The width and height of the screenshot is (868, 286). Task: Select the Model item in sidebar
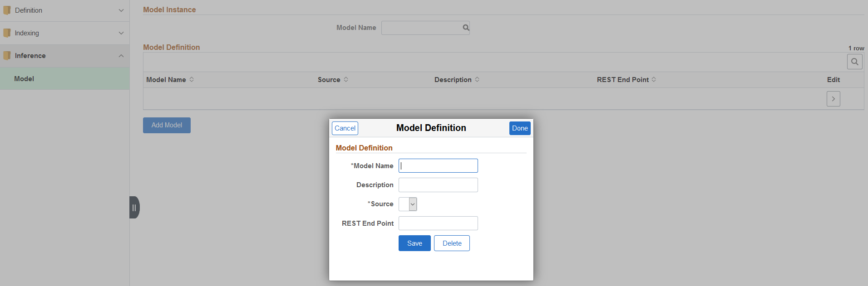tap(64, 79)
